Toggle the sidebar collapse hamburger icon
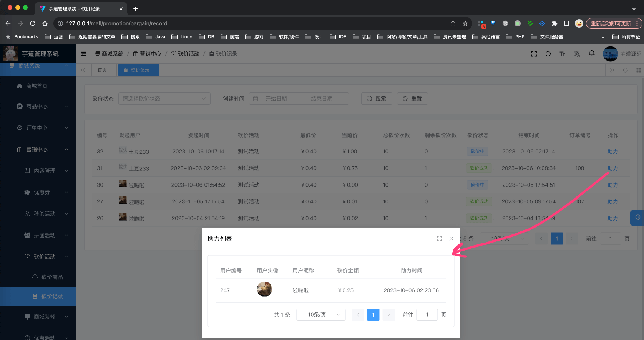The image size is (644, 340). click(x=84, y=54)
